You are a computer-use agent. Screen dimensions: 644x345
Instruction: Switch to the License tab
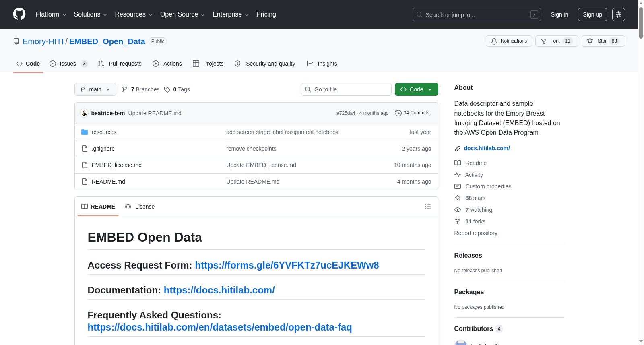[140, 207]
